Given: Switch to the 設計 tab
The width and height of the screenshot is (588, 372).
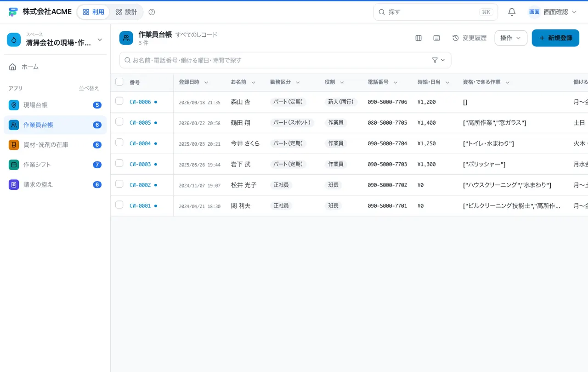Looking at the screenshot, I should point(126,12).
